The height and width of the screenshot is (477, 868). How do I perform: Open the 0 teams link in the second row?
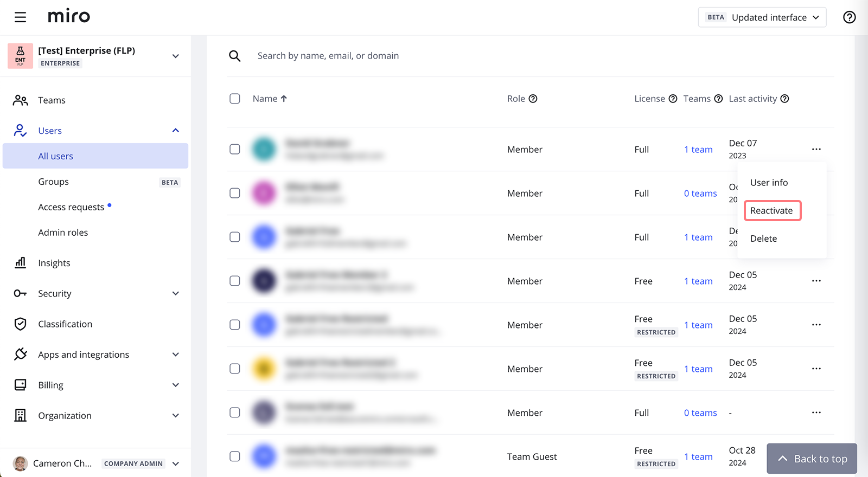(x=700, y=194)
